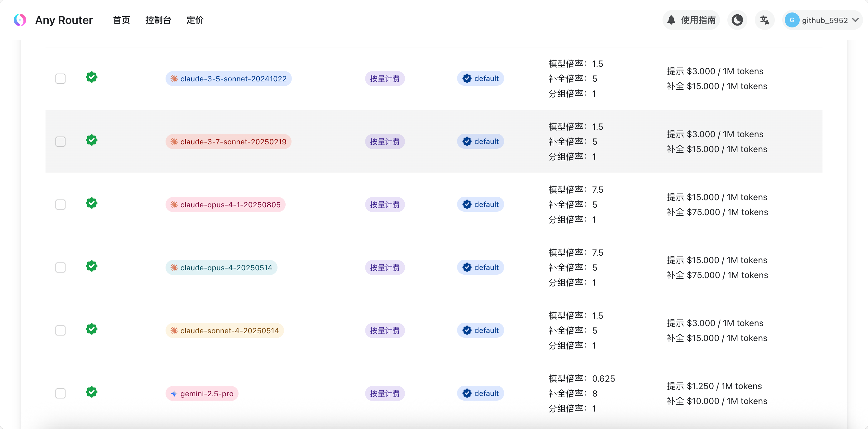Screen dimensions: 868x429
Task: Click green verified badge for gemini-2.5-pro row
Action: [91, 392]
